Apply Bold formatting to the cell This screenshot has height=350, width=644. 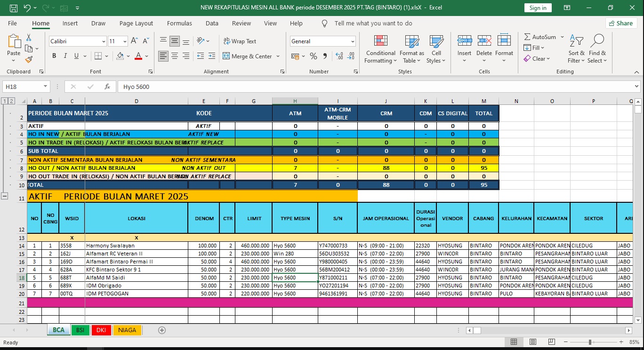[x=54, y=56]
